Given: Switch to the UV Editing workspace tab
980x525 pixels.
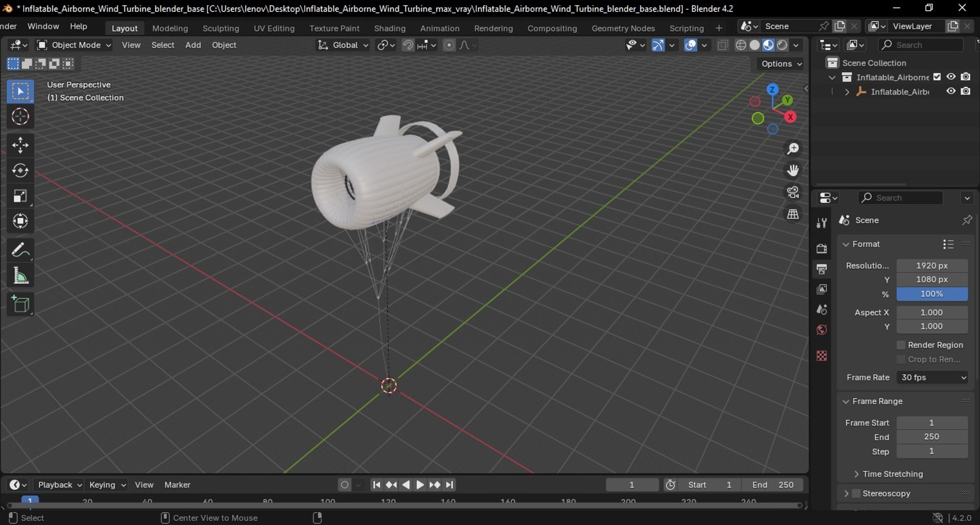Looking at the screenshot, I should [x=274, y=29].
